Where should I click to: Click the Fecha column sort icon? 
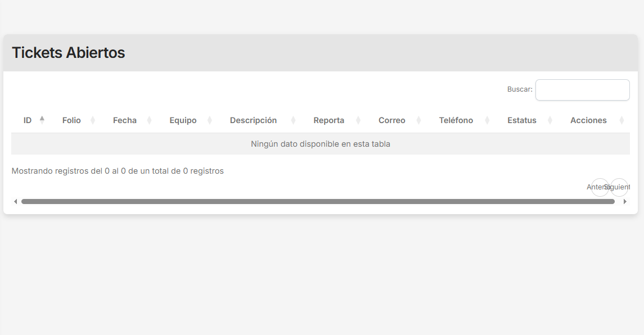coord(148,120)
